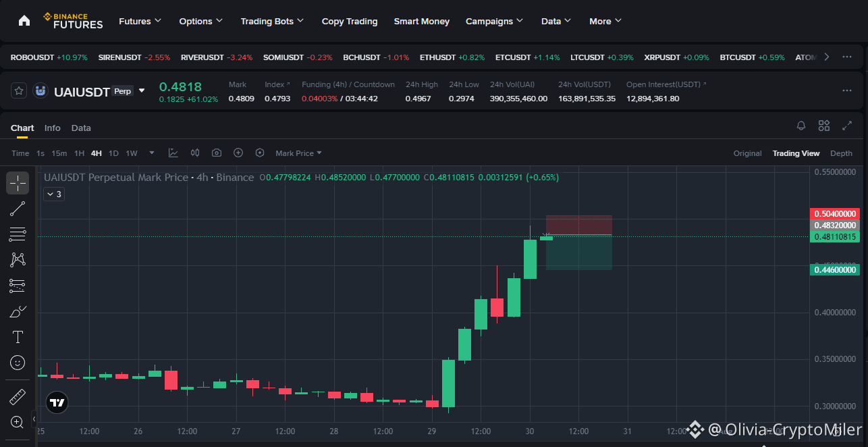Open Copy Trading page
Image resolution: width=868 pixels, height=447 pixels.
(x=350, y=21)
